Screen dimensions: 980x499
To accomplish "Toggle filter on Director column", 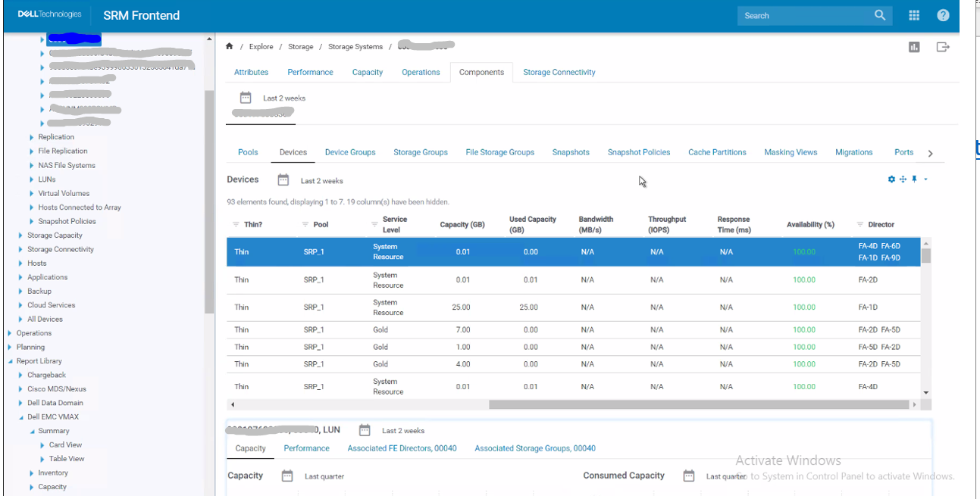I will (x=860, y=225).
